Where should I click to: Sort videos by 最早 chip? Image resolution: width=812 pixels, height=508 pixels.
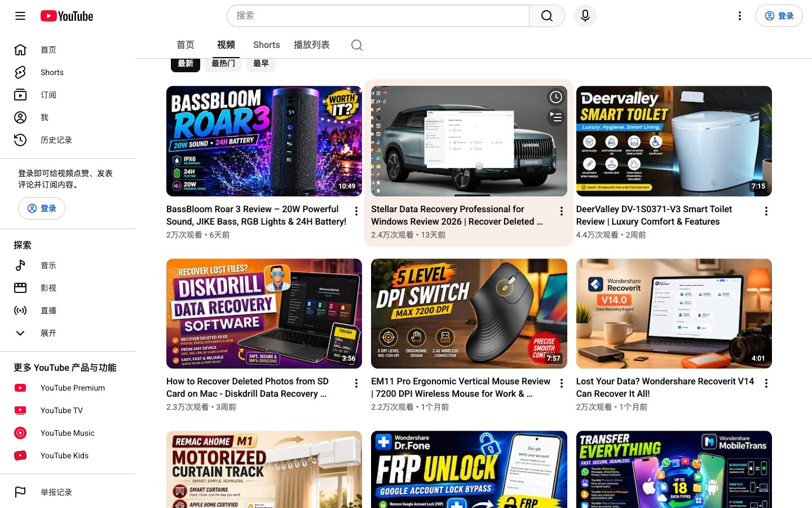click(x=261, y=64)
